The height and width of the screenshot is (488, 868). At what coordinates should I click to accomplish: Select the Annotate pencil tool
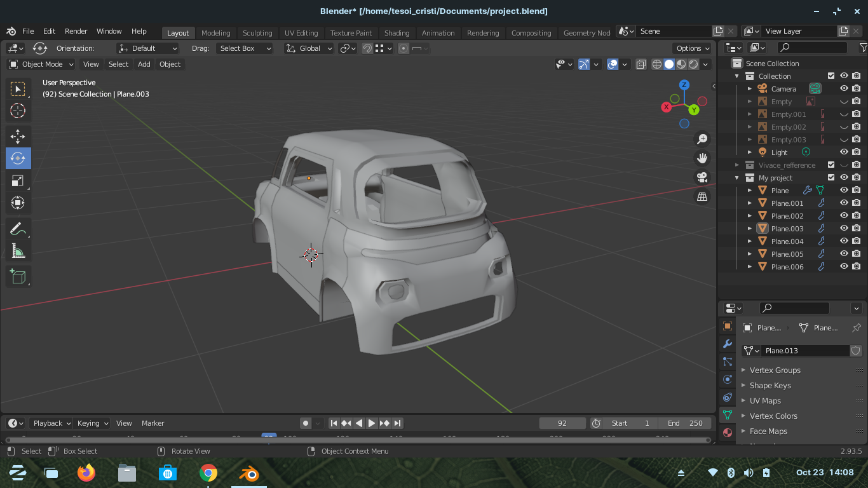[18, 229]
